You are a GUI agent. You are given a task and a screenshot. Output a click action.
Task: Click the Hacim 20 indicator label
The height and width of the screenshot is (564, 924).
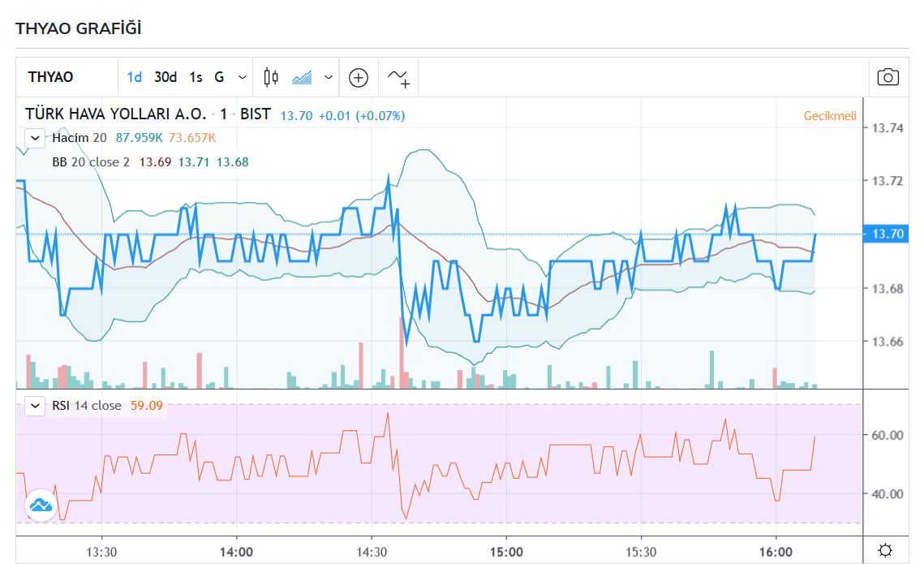tap(80, 138)
